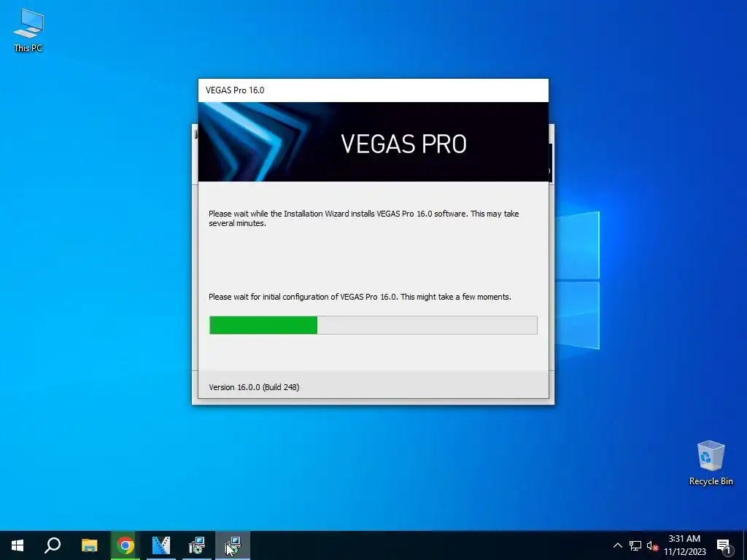Open the Recycle Bin desktop icon
This screenshot has width=747, height=560.
pos(711,463)
